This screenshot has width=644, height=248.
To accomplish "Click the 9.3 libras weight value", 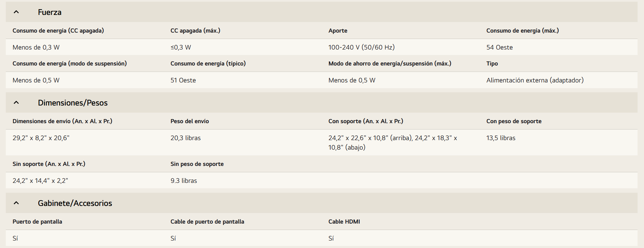I will (184, 181).
